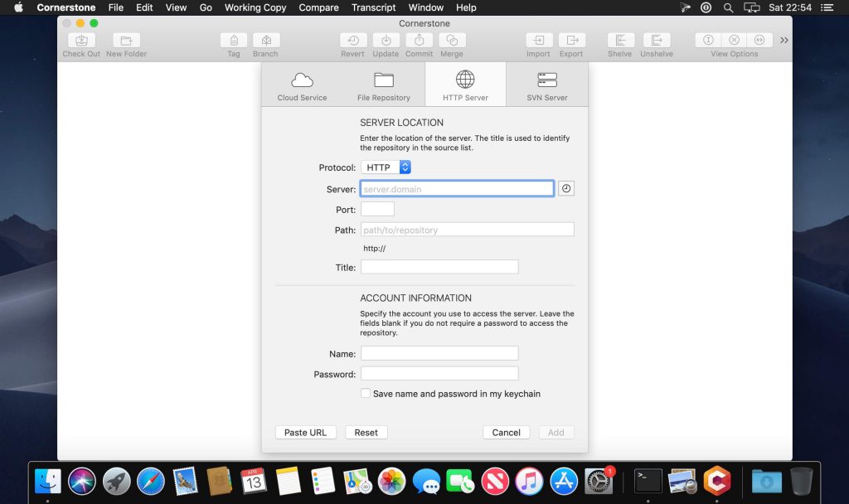Select the File Repository tab
Screen dimensions: 849x504
383,85
